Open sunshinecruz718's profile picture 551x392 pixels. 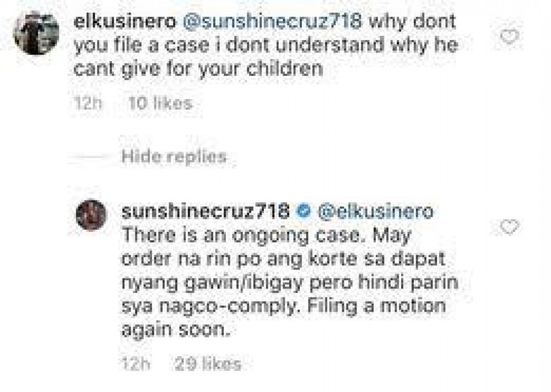pos(91,215)
